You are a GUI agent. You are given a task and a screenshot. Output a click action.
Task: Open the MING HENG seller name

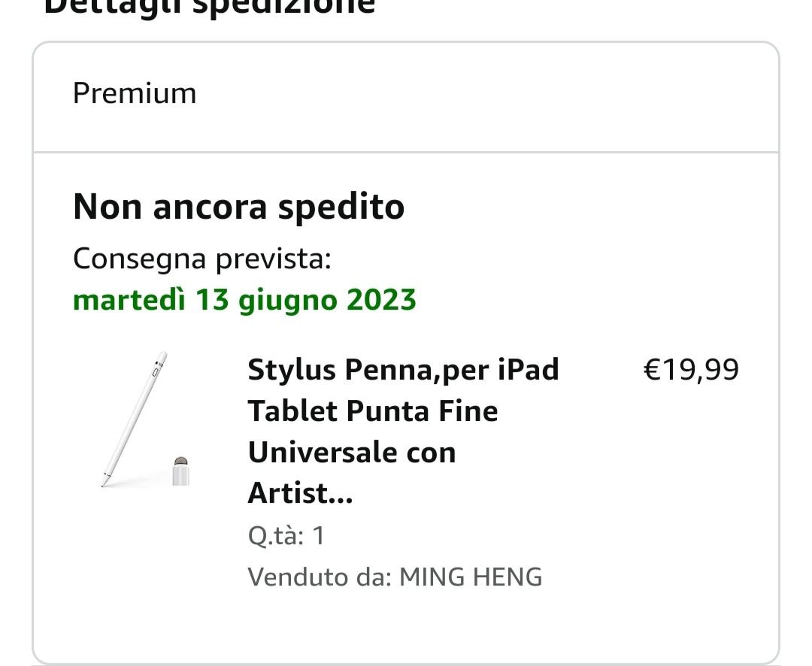pyautogui.click(x=471, y=577)
